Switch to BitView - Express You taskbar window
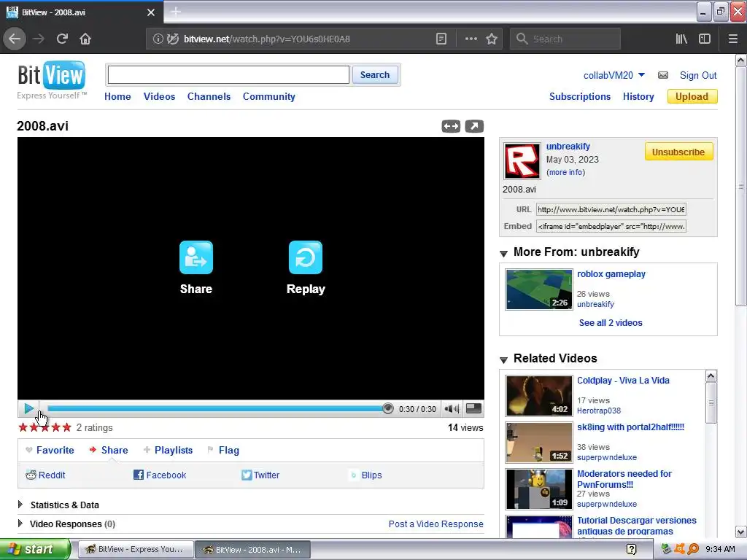747x560 pixels. pos(135,549)
